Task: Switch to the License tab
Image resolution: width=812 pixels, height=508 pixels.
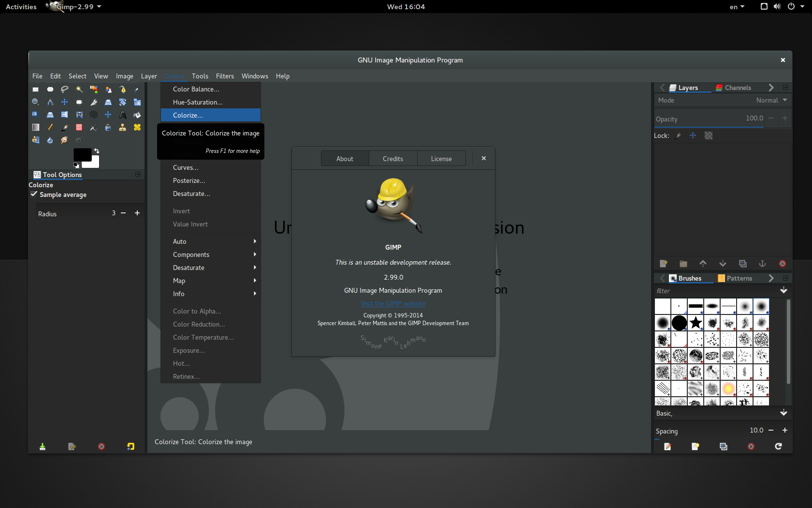Action: point(441,159)
